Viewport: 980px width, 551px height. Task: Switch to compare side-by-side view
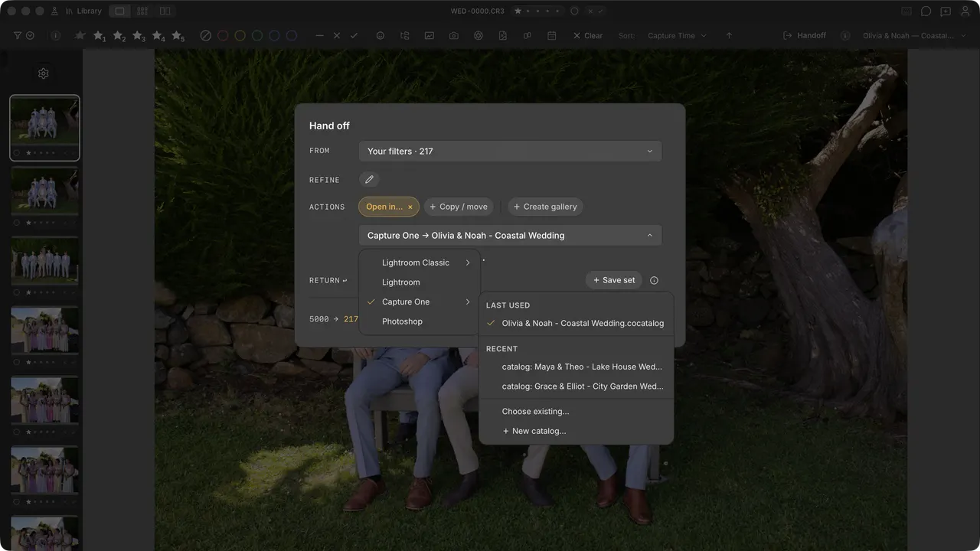point(165,11)
